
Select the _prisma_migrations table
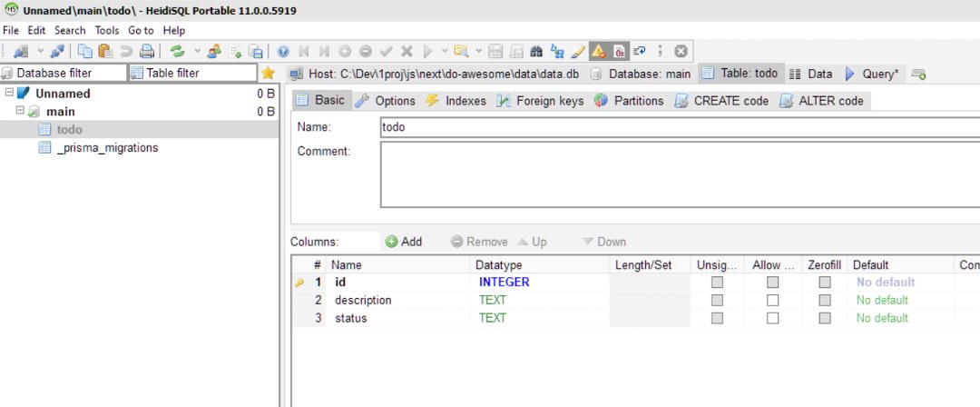[107, 148]
